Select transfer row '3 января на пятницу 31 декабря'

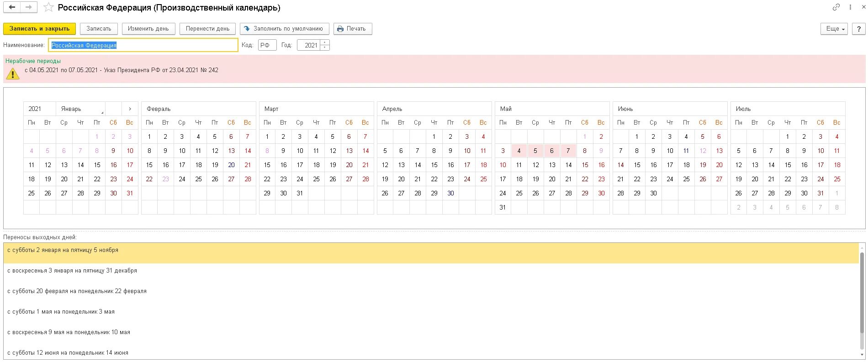(x=431, y=273)
